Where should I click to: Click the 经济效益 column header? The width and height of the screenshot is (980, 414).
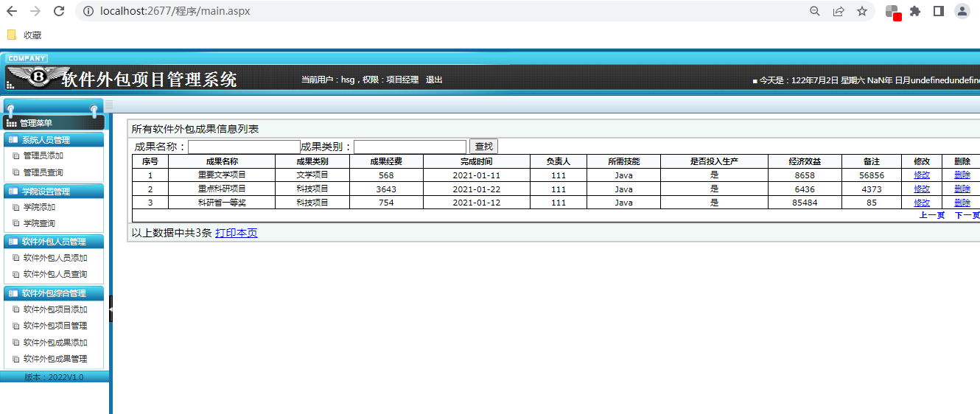click(805, 161)
